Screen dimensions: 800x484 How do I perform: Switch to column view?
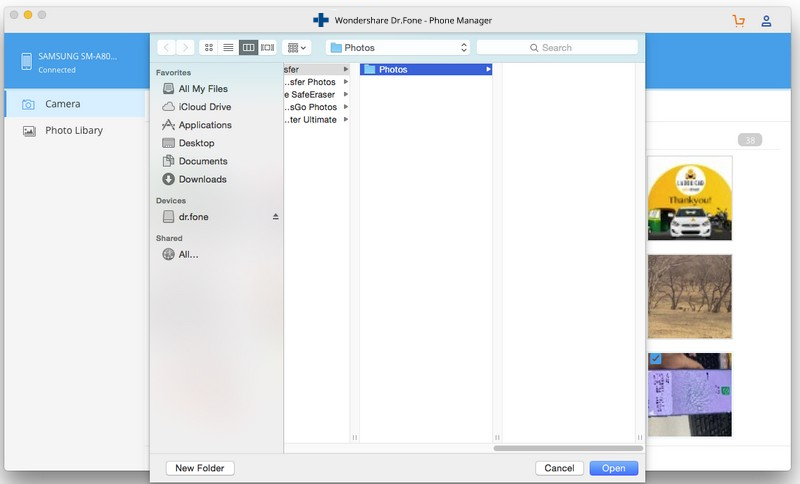click(248, 47)
